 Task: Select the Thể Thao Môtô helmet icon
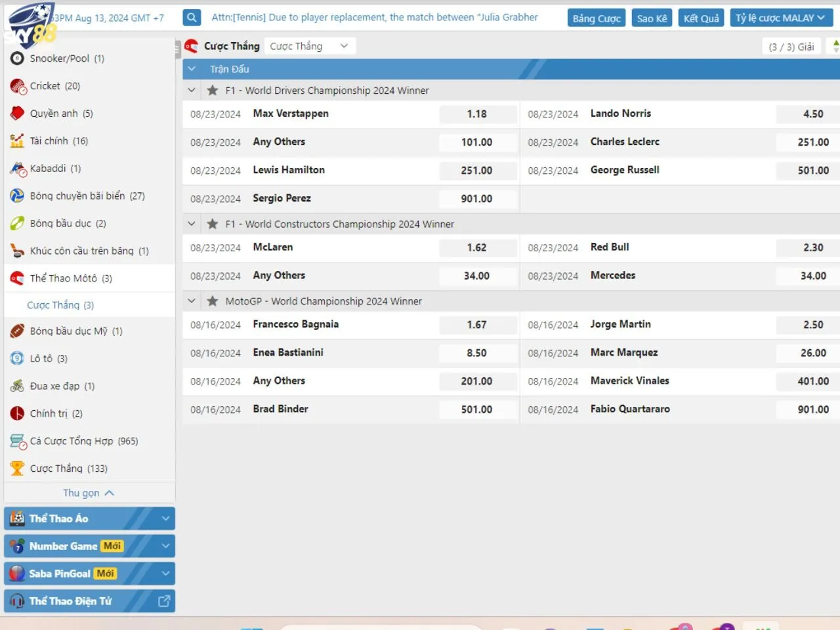pyautogui.click(x=17, y=278)
